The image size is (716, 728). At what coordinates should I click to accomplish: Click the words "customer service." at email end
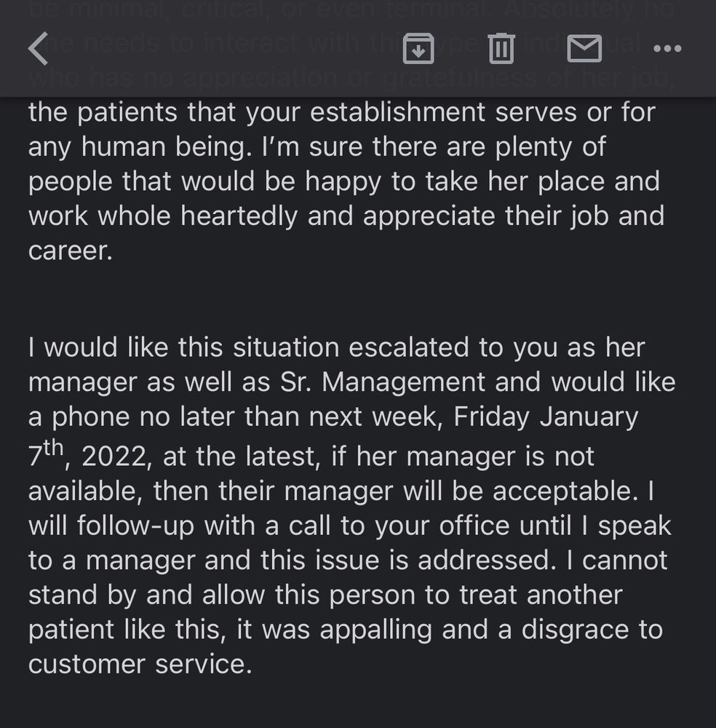tap(140, 664)
